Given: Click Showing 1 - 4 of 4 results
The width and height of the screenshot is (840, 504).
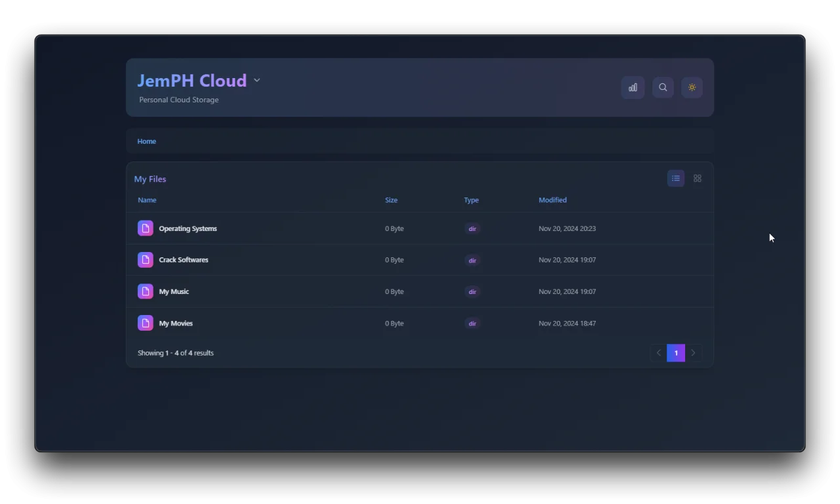Looking at the screenshot, I should (x=176, y=353).
